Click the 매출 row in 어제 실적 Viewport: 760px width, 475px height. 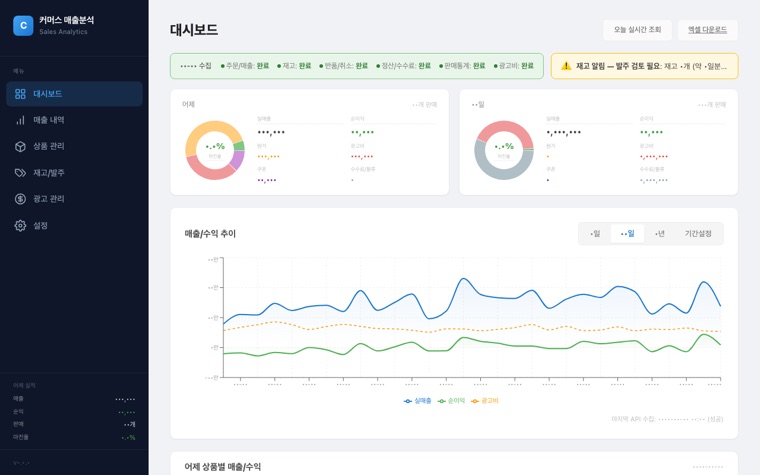click(x=74, y=399)
